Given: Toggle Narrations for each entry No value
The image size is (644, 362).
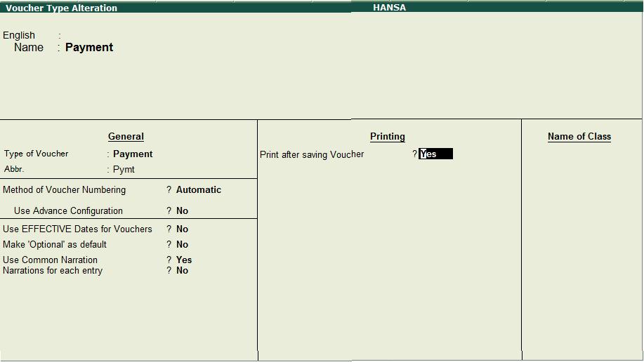Looking at the screenshot, I should pyautogui.click(x=182, y=271).
